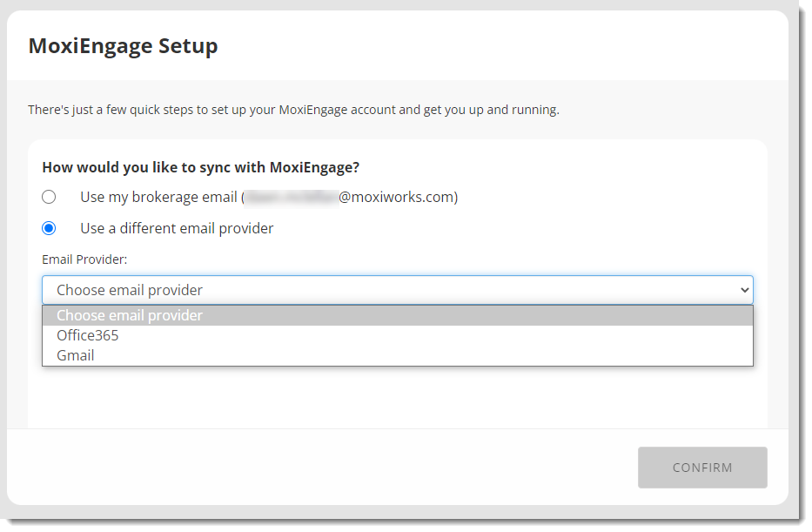Select 'Use my brokerage email' radio button
Viewport: 812px width, 532px height.
pos(49,196)
